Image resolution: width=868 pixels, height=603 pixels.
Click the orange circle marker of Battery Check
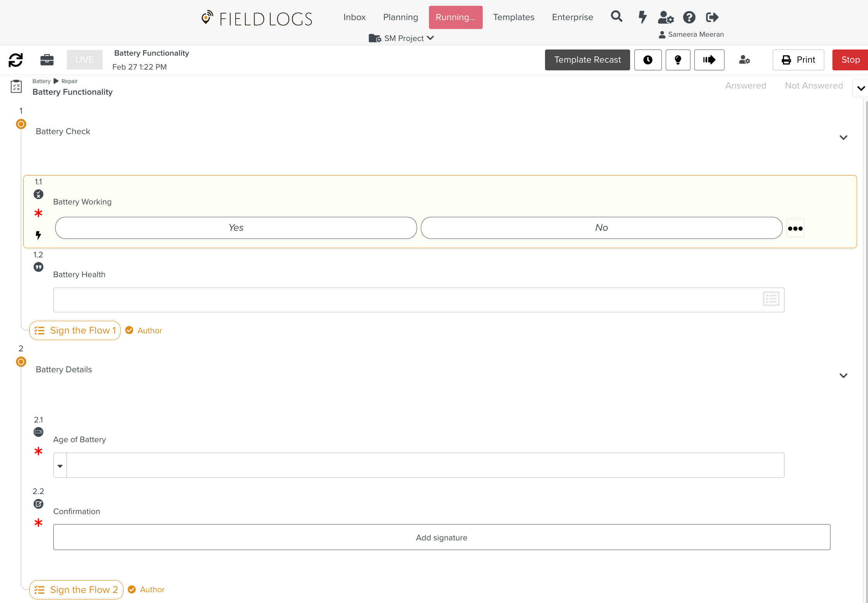[21, 124]
